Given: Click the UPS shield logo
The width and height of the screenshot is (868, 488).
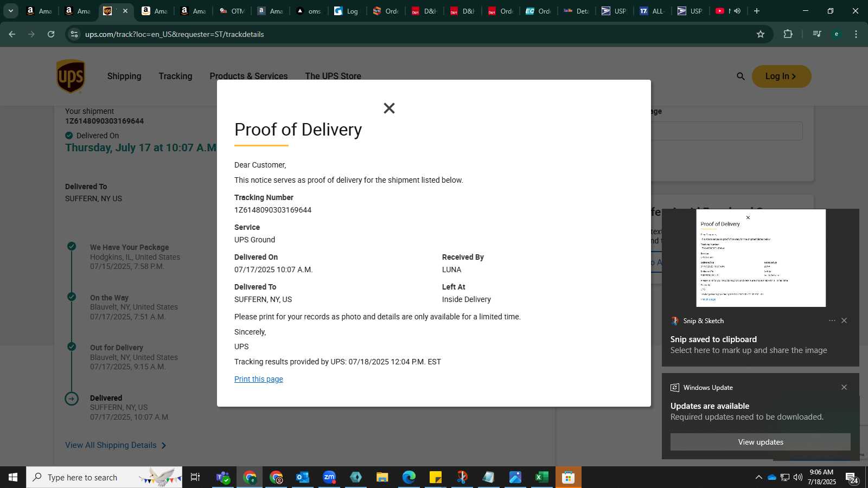Looking at the screenshot, I should pos(71,76).
